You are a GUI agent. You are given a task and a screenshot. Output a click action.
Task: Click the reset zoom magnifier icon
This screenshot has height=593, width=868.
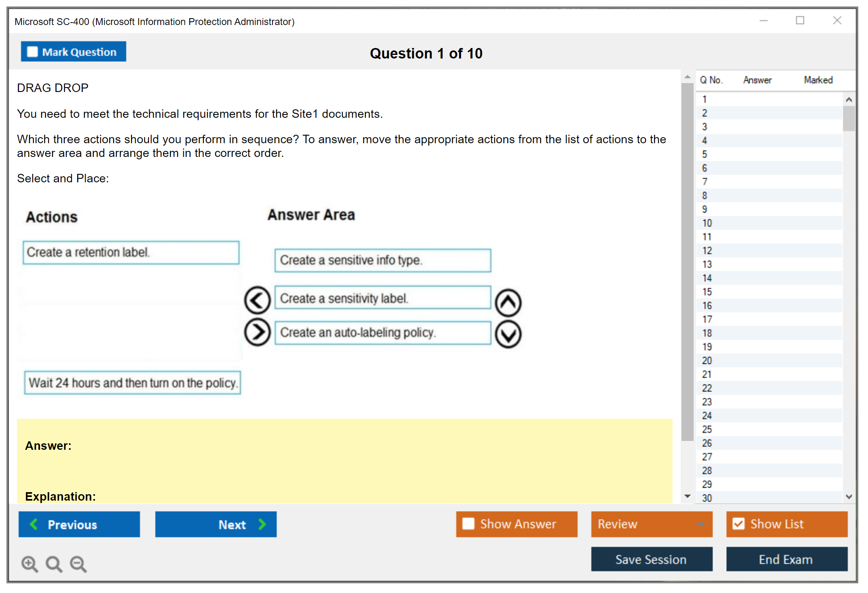tap(54, 564)
